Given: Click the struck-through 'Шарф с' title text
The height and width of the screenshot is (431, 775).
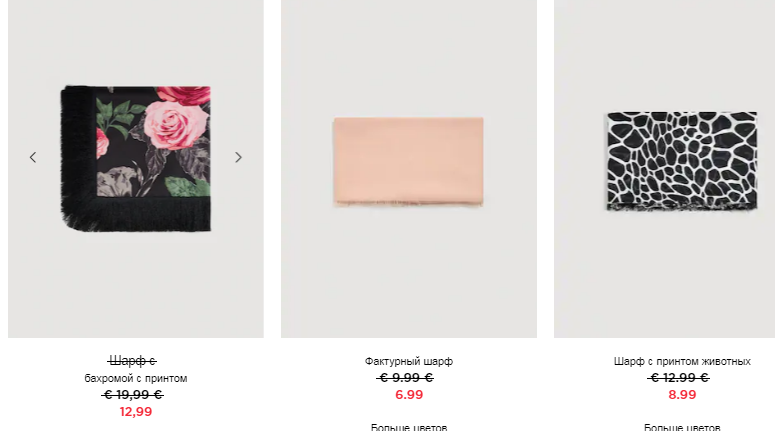Looking at the screenshot, I should click(x=132, y=361).
